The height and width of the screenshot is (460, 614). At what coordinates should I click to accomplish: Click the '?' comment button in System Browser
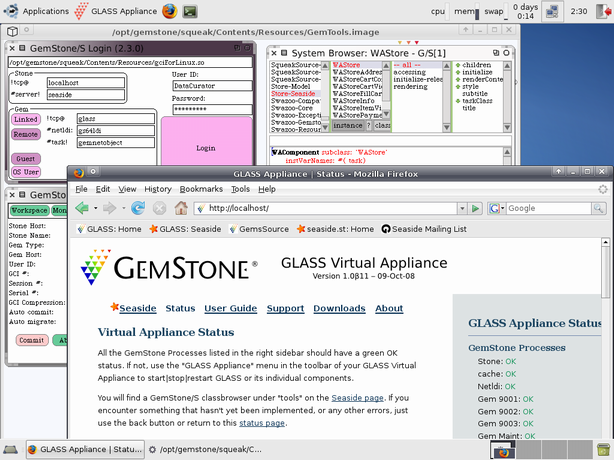368,125
